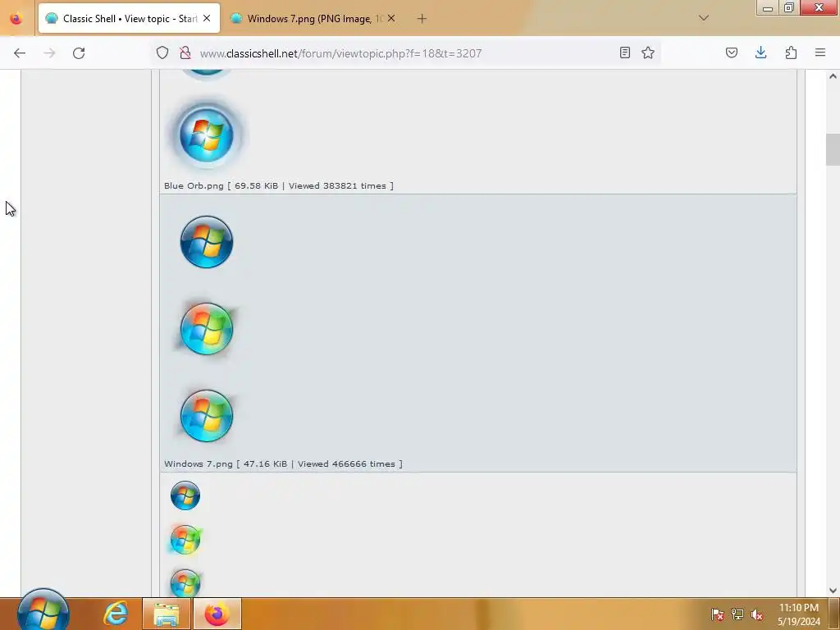The height and width of the screenshot is (630, 840).
Task: Switch to the Windows 7.png tab
Action: (313, 18)
